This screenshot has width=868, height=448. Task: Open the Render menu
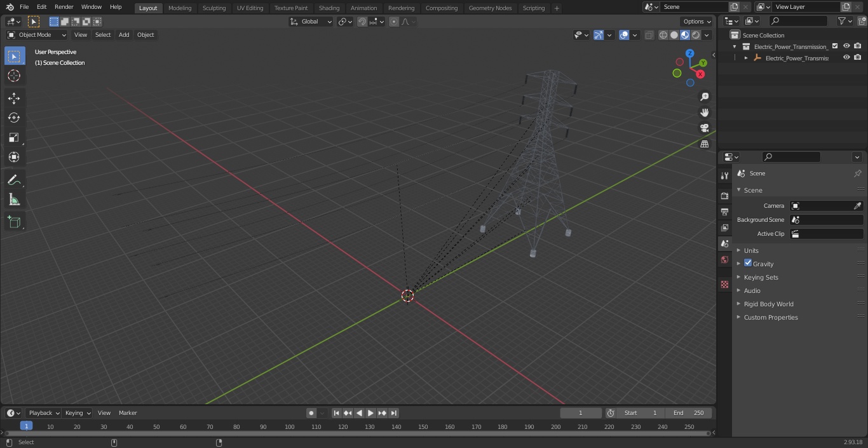click(x=64, y=7)
